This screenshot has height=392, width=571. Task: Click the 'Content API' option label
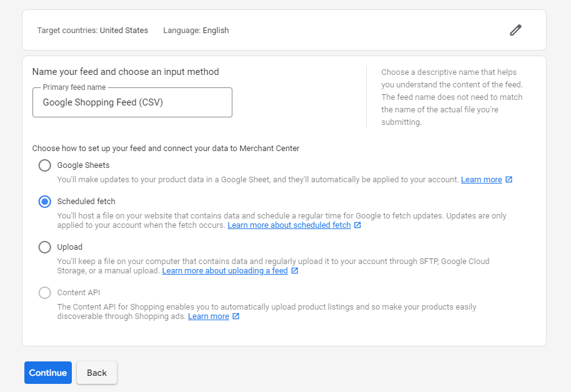(79, 293)
